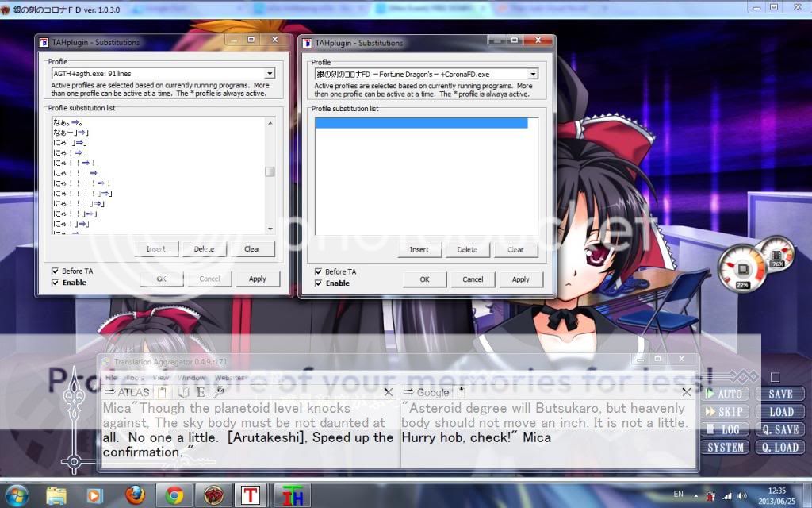Toggle Enable checkbox in right Substitutions dialog
The image size is (812, 508).
point(319,283)
